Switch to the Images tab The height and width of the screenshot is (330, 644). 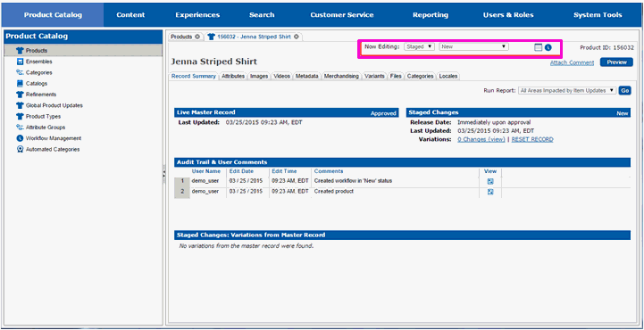(x=259, y=76)
